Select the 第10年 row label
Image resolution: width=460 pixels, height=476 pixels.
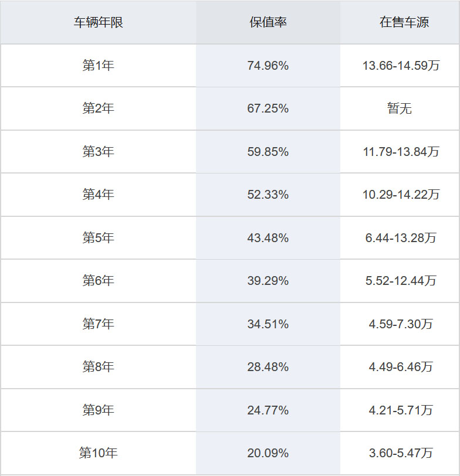(98, 453)
